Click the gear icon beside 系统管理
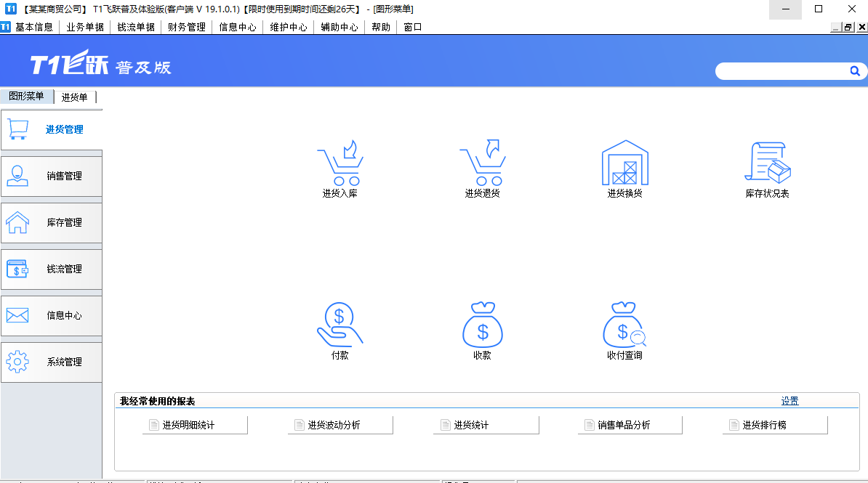The width and height of the screenshot is (868, 483). pos(17,362)
